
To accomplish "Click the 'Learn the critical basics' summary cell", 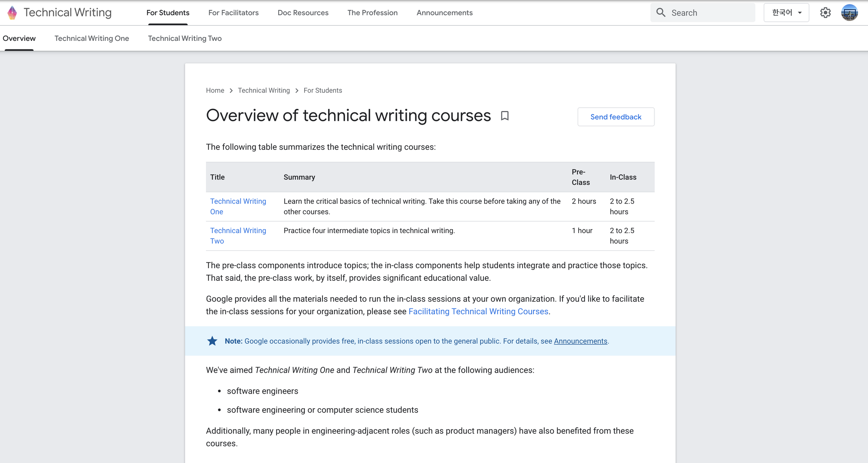I will 422,207.
